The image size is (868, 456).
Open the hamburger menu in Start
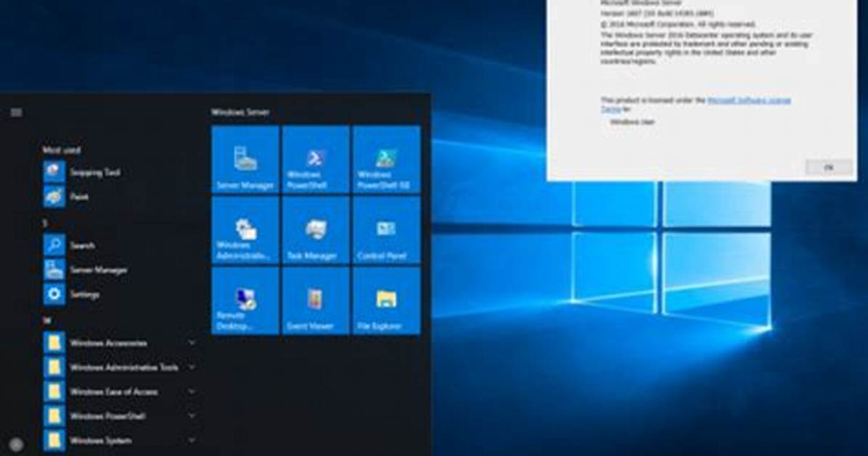point(17,113)
